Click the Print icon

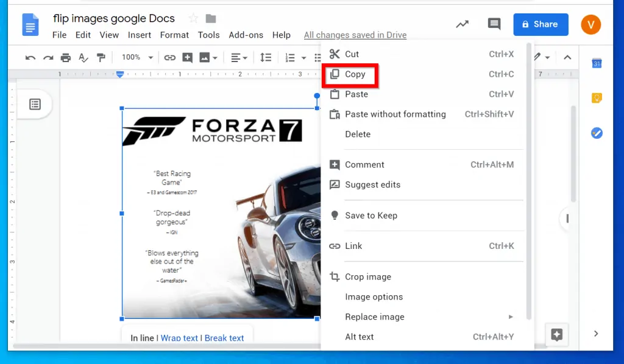click(x=66, y=58)
